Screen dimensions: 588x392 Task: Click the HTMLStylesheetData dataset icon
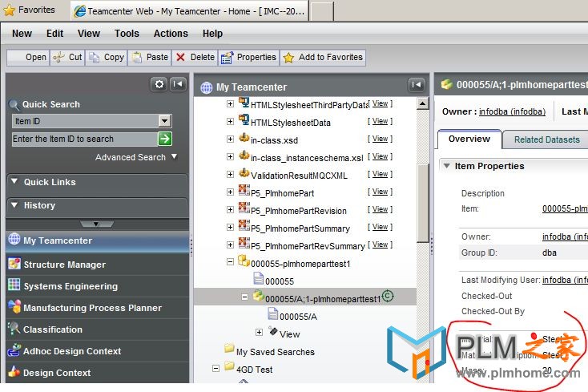point(244,120)
